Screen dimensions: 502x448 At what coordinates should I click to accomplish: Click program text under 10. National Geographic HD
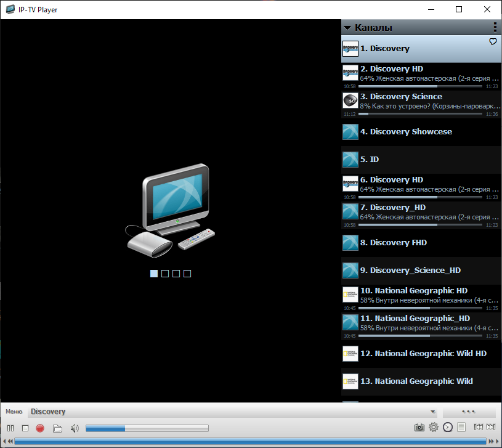point(429,300)
